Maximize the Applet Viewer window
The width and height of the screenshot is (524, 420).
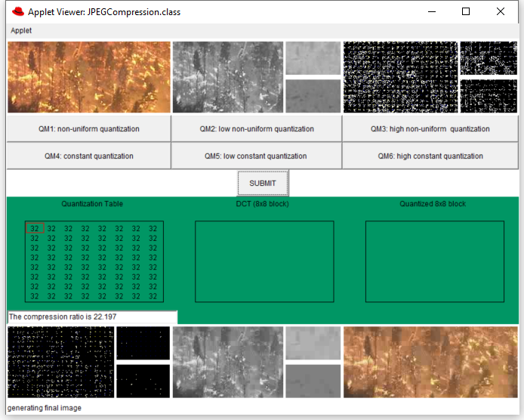coord(466,12)
